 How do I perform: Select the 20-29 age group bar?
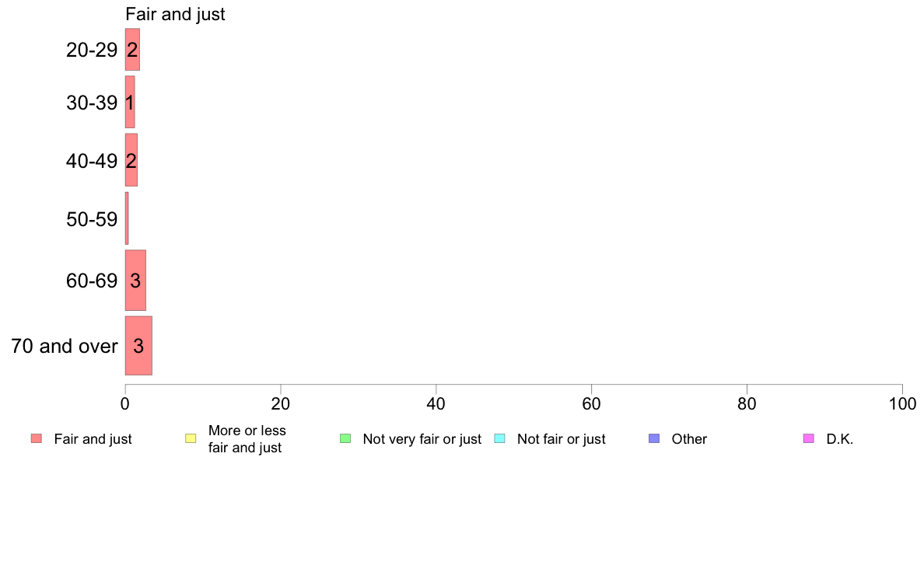click(x=132, y=50)
